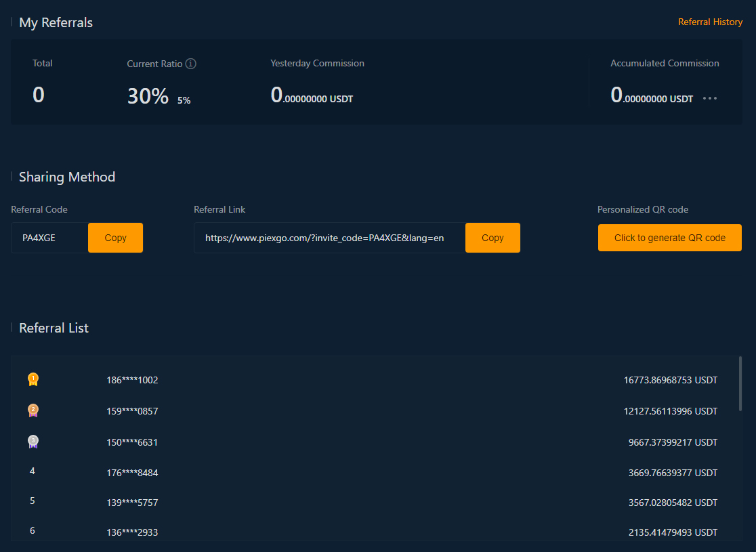Select user 159****0857 in referral list

pyautogui.click(x=132, y=411)
